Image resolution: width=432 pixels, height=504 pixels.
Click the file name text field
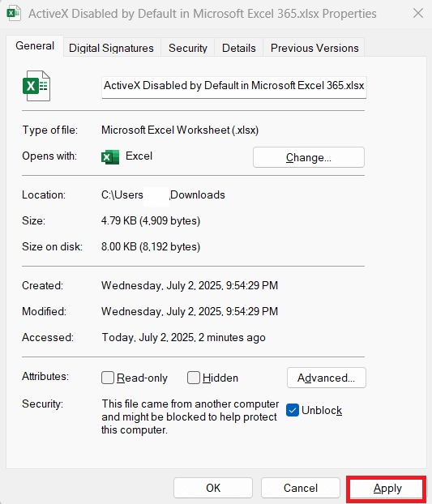click(x=234, y=87)
